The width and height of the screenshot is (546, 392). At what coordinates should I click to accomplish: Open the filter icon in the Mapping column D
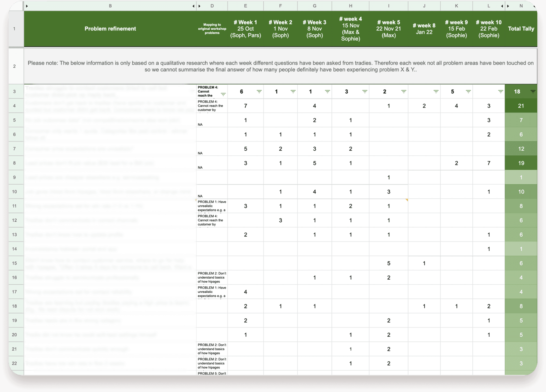[223, 94]
